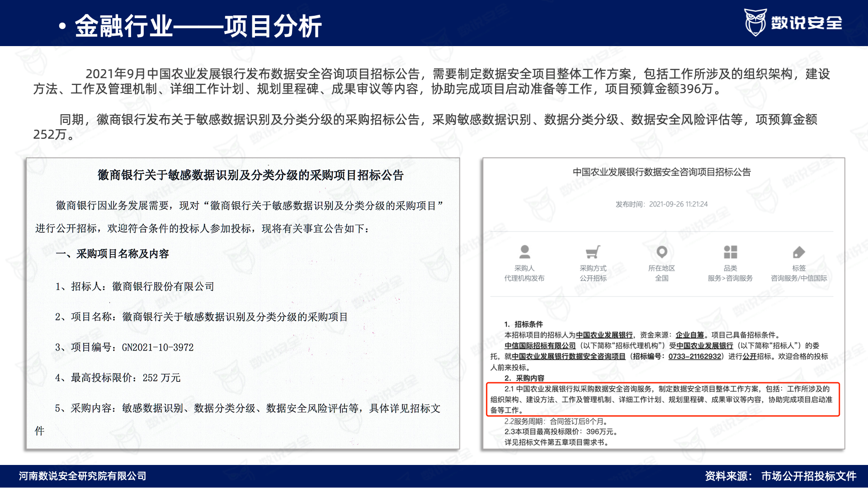Click the 品类 grid icon

click(x=731, y=252)
